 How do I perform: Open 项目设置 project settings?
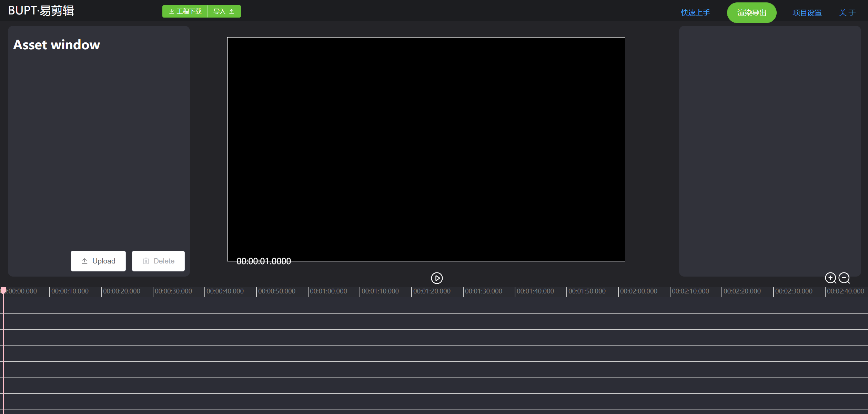[807, 13]
